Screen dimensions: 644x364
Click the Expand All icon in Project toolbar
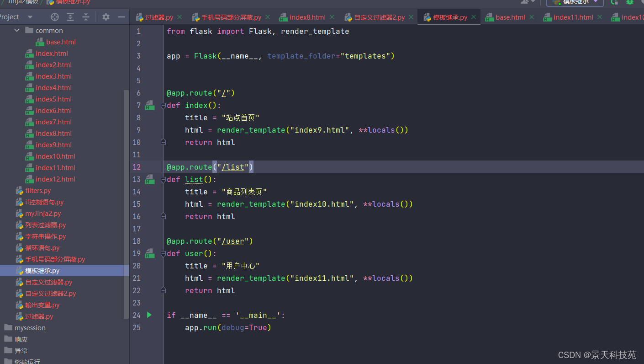[x=70, y=17]
